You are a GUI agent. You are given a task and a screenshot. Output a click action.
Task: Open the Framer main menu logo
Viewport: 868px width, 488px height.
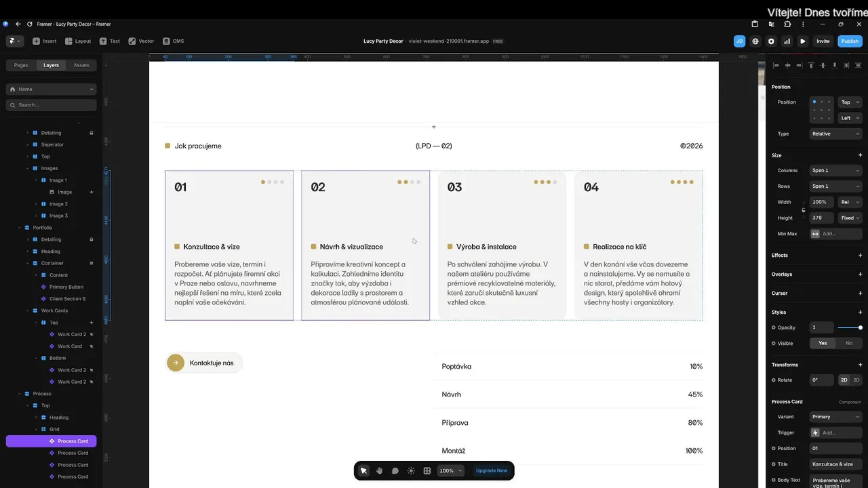(x=14, y=41)
